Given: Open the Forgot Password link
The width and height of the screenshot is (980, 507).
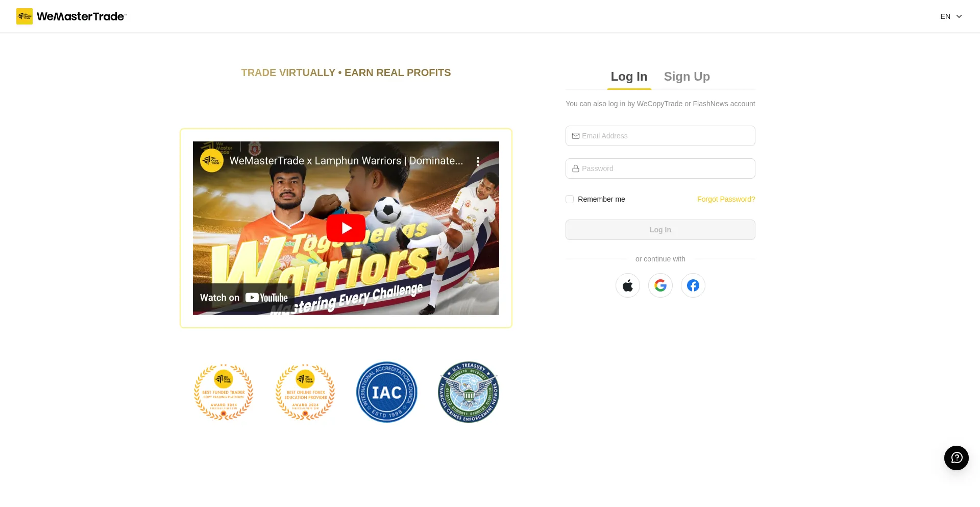Looking at the screenshot, I should point(726,199).
